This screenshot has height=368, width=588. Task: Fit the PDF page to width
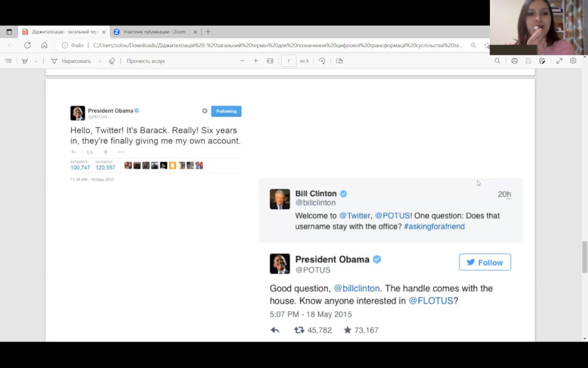tap(270, 61)
